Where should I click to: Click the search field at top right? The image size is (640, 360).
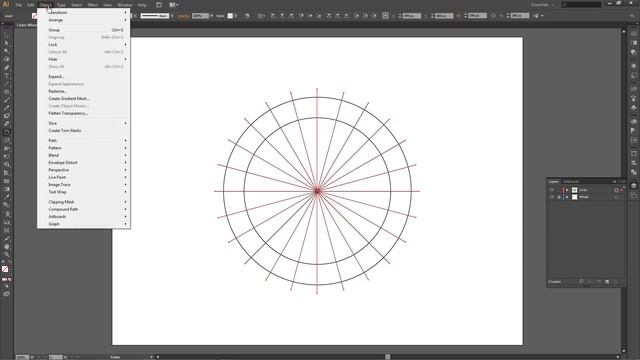pos(581,4)
